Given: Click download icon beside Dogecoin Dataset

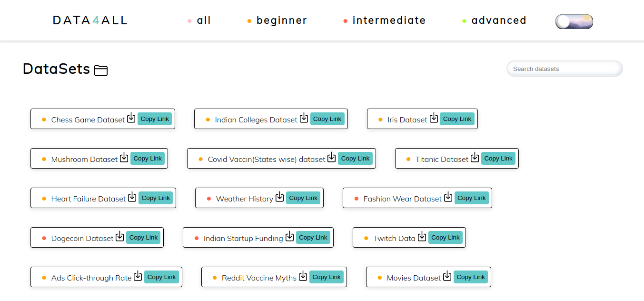Looking at the screenshot, I should click(119, 237).
